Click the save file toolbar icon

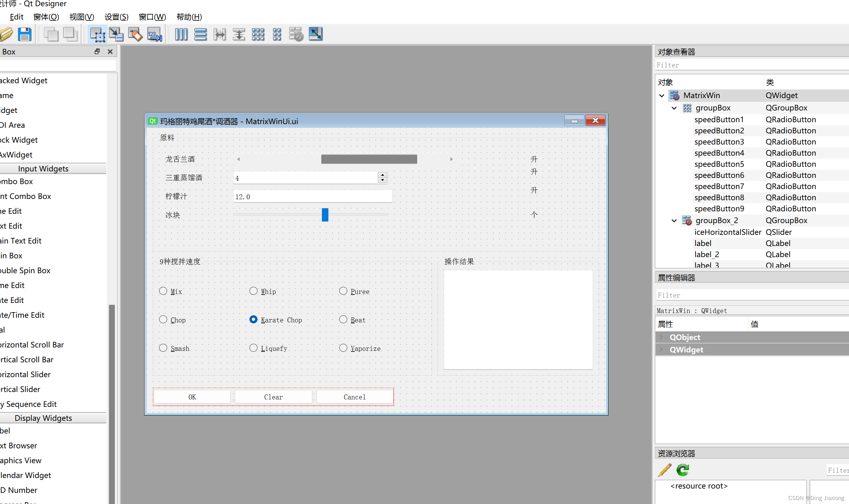(x=24, y=34)
